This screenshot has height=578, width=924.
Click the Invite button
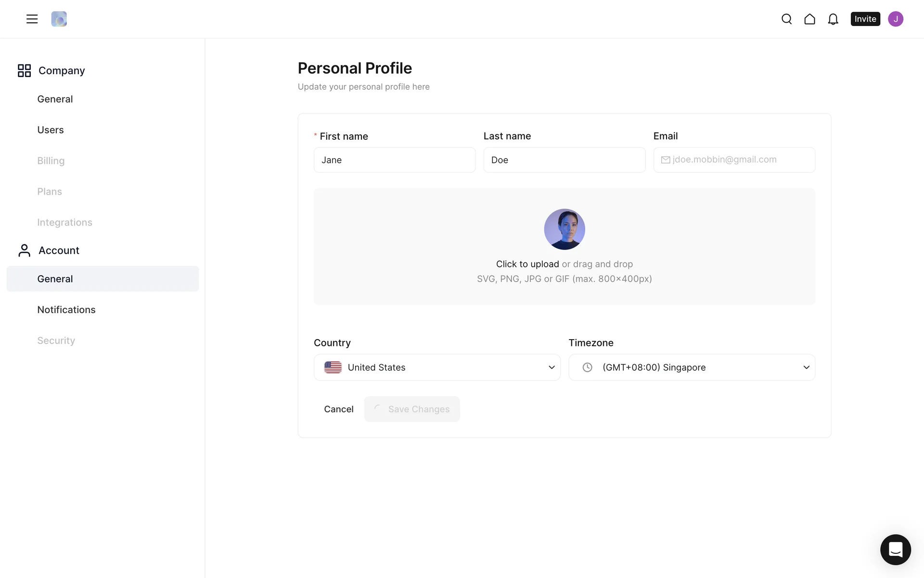pos(865,19)
